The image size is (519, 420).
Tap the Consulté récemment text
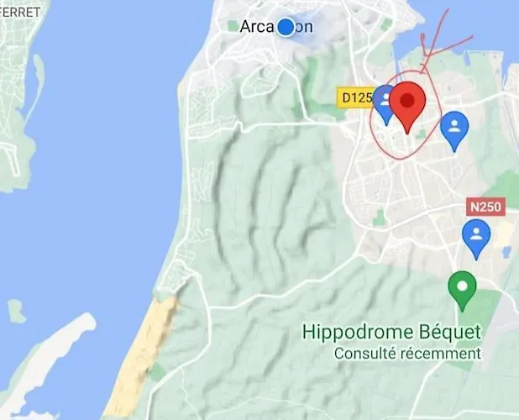[x=407, y=354]
